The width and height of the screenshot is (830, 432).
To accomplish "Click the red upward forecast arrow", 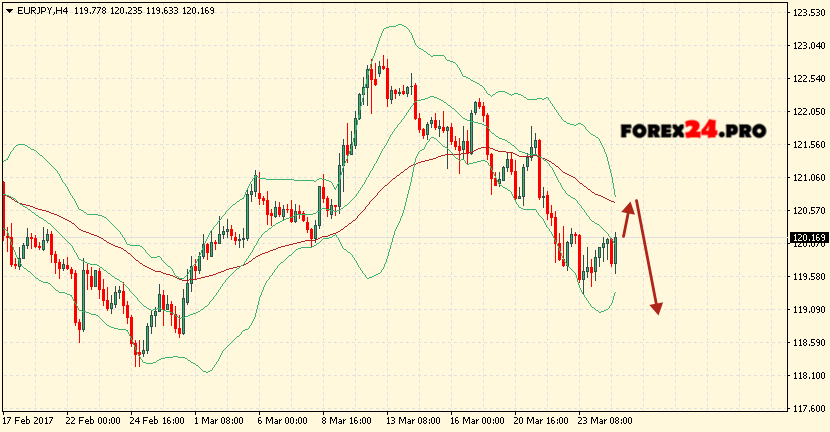I will coord(627,218).
